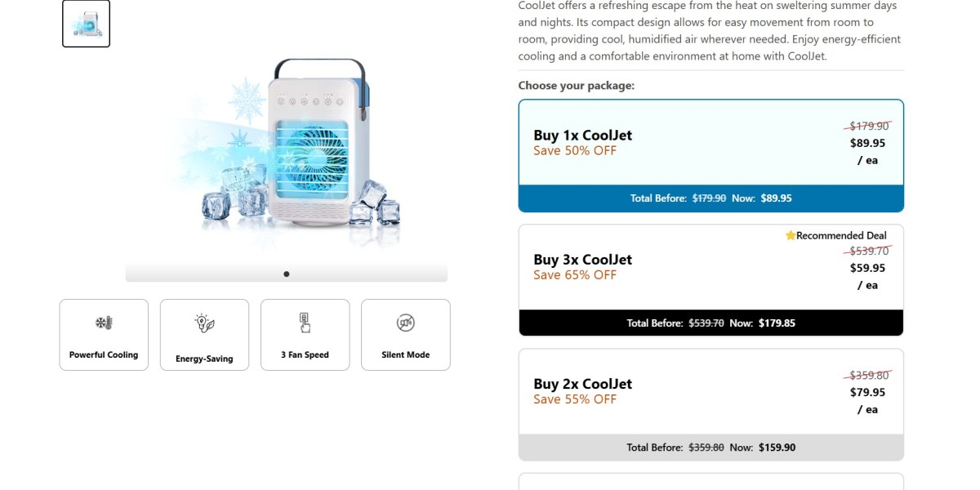Image resolution: width=980 pixels, height=490 pixels.
Task: Choose the Buy 1x CoolJet package
Action: coord(711,156)
